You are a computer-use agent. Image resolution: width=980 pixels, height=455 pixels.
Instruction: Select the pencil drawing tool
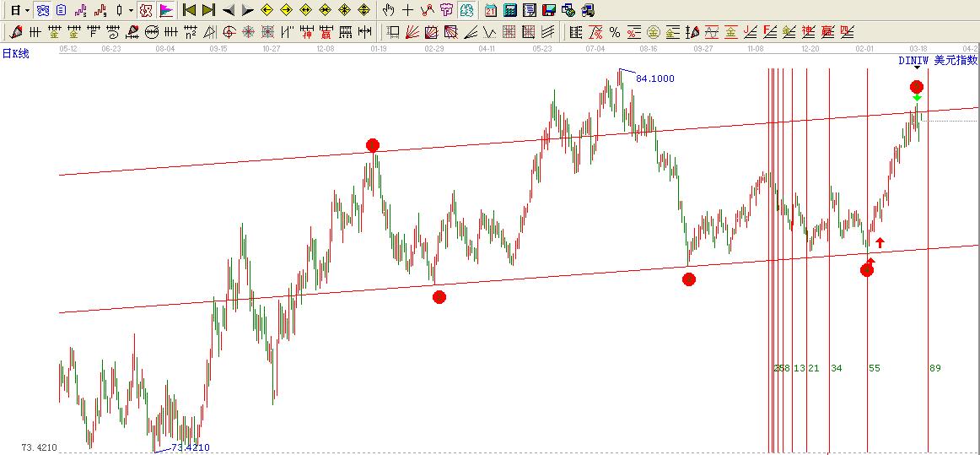pos(16,32)
